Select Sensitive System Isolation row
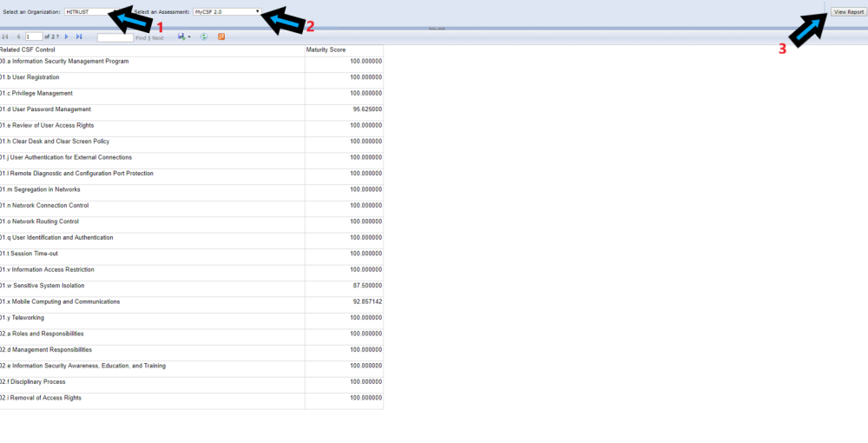 coord(191,289)
